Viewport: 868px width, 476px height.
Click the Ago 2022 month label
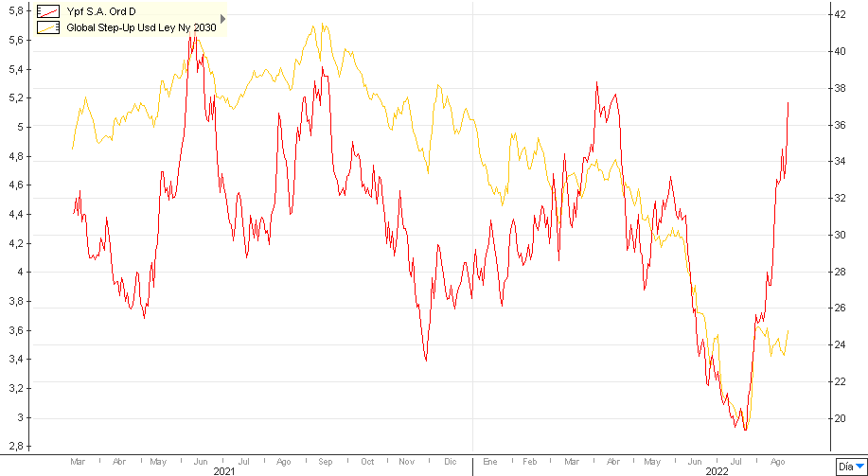pyautogui.click(x=778, y=461)
